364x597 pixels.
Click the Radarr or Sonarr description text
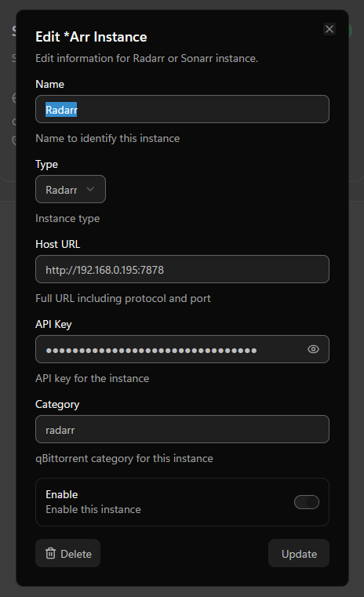tap(147, 58)
